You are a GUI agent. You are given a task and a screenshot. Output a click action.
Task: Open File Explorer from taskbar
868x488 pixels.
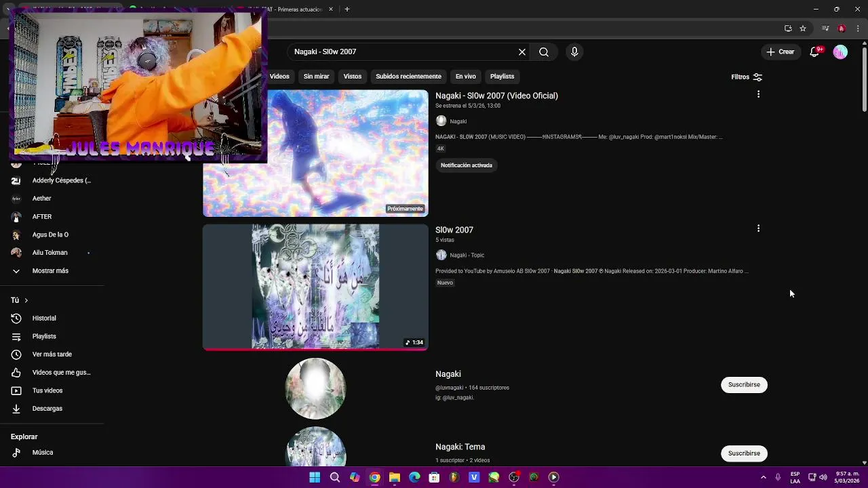point(395,477)
